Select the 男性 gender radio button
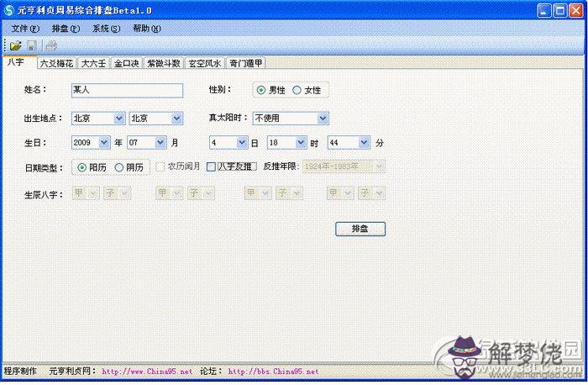 point(261,90)
